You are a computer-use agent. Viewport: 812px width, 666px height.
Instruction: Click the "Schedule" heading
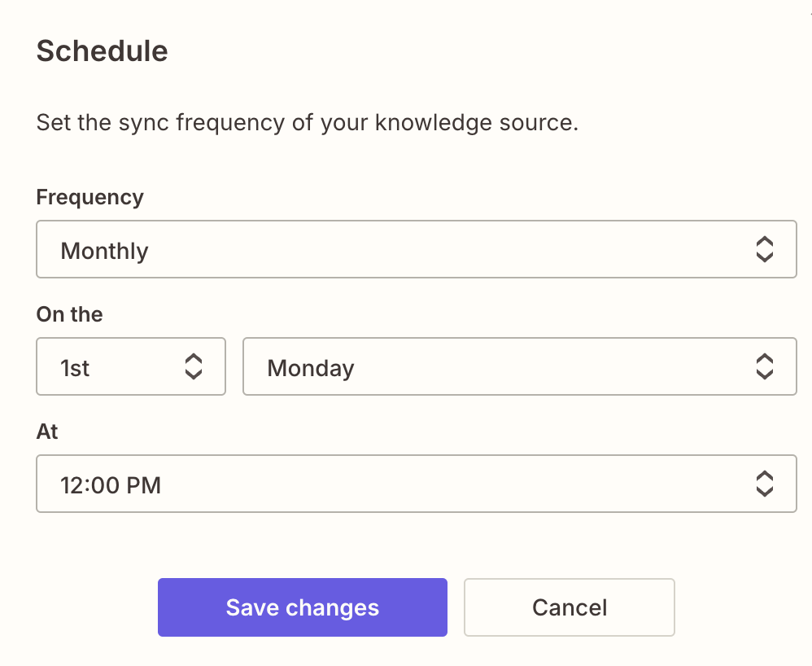click(x=103, y=51)
